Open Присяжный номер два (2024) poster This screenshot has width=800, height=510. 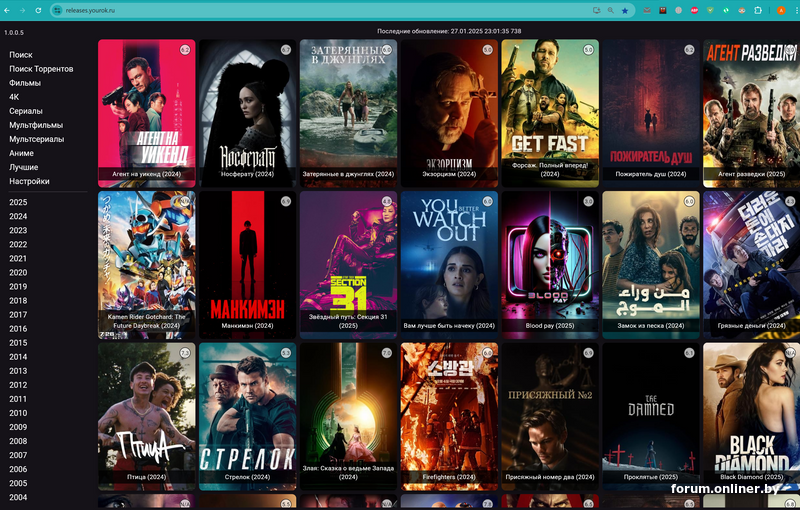(550, 416)
